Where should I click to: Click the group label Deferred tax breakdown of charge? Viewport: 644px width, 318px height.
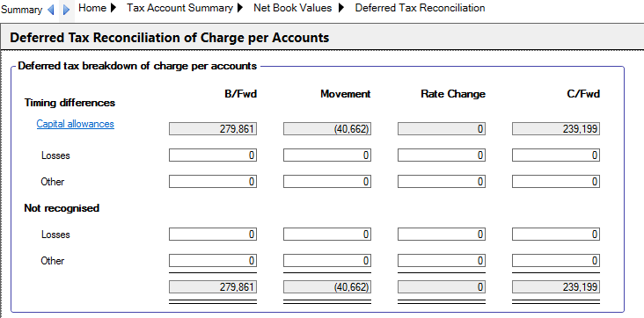coord(137,66)
